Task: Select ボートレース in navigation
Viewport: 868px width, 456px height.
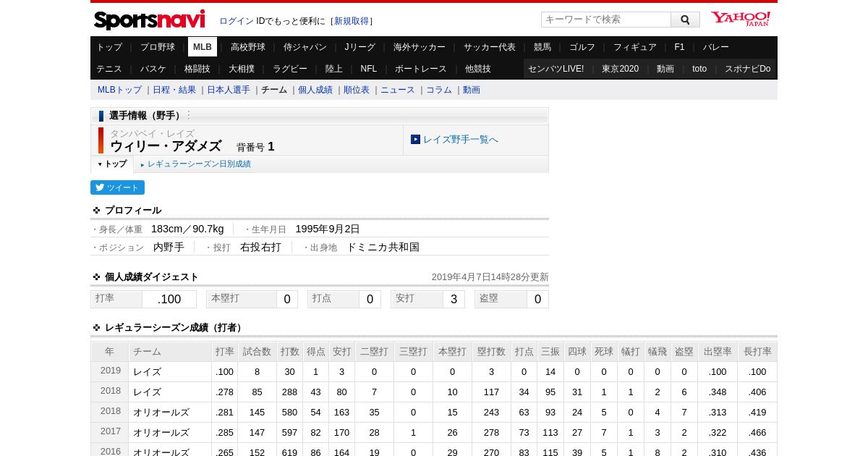Action: [421, 69]
